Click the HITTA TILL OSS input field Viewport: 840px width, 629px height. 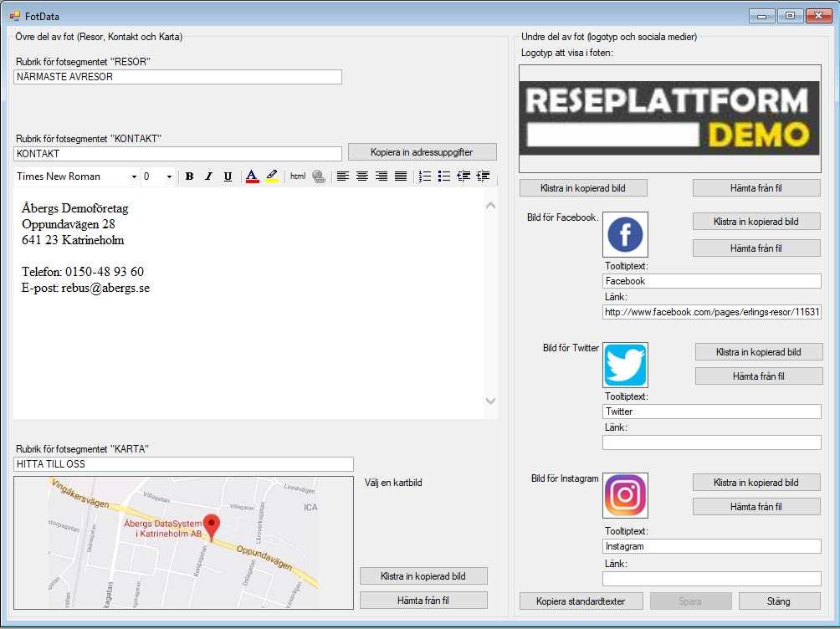183,464
